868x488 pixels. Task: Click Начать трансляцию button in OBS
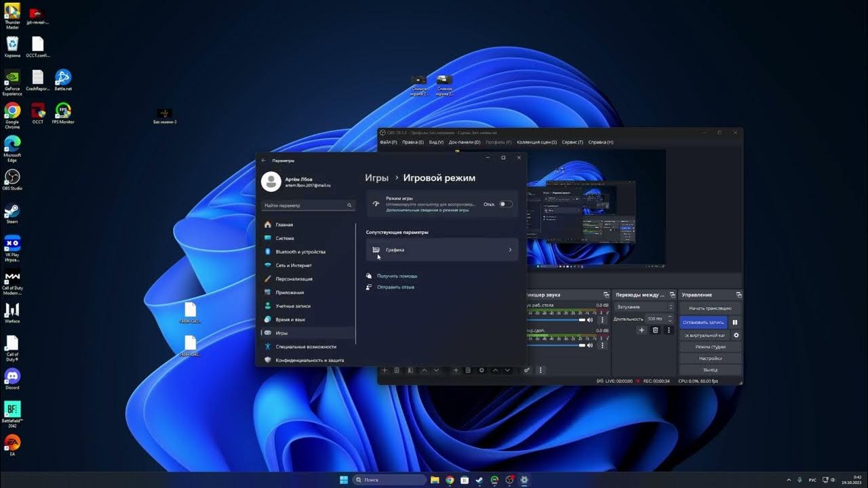tap(710, 308)
